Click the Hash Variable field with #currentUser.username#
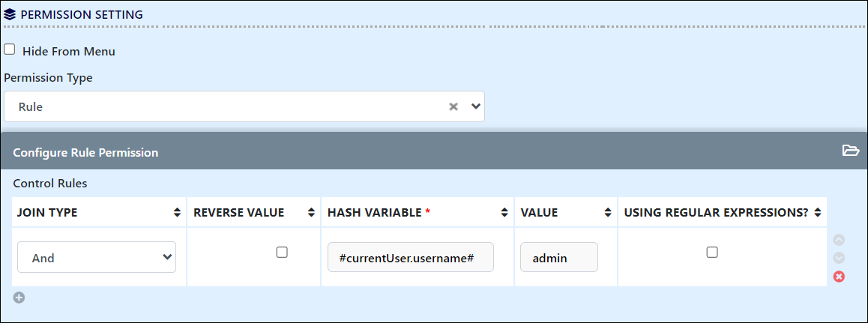The image size is (868, 323). 411,257
